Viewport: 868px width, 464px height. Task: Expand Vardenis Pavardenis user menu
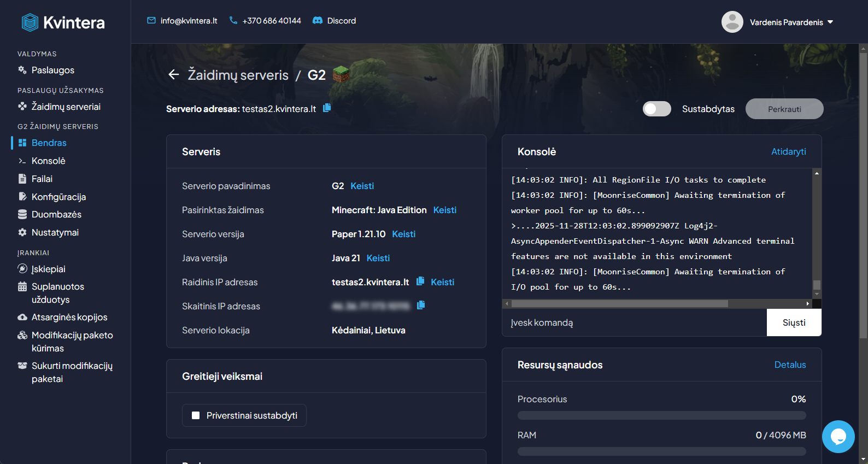(x=778, y=22)
